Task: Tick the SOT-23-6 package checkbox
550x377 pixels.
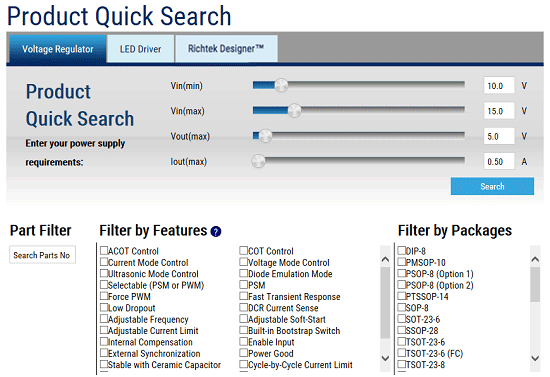Action: [x=402, y=318]
